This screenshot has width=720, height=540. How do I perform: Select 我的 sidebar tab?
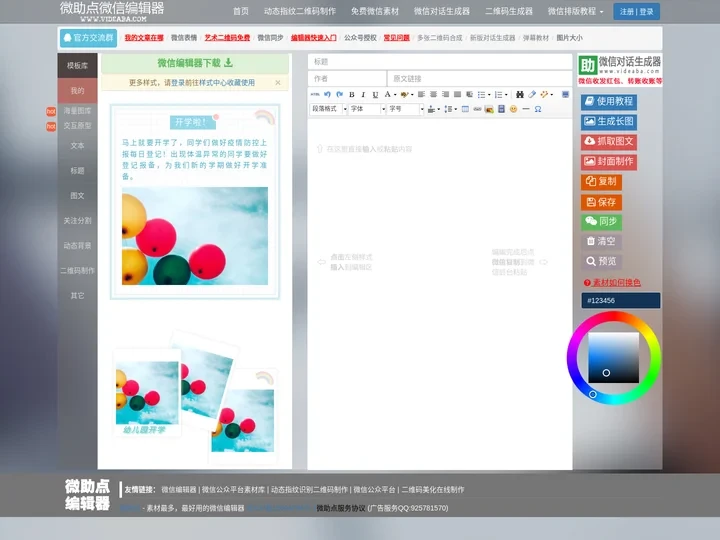pos(77,90)
